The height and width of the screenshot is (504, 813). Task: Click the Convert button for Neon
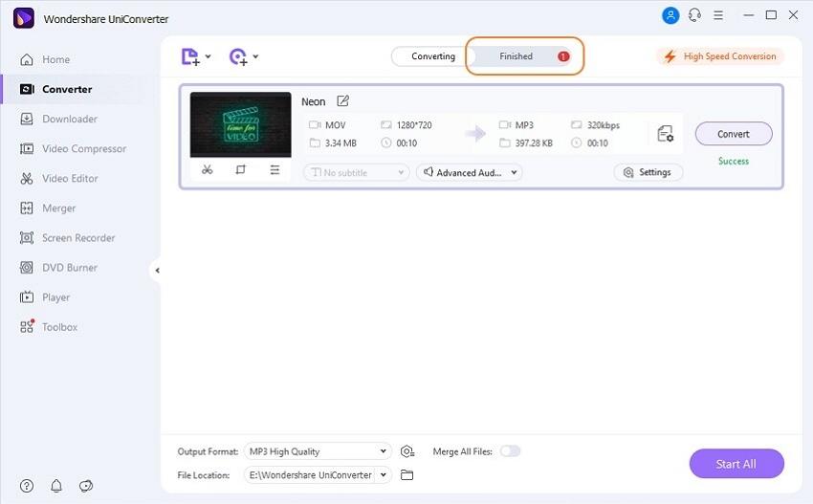click(x=734, y=134)
